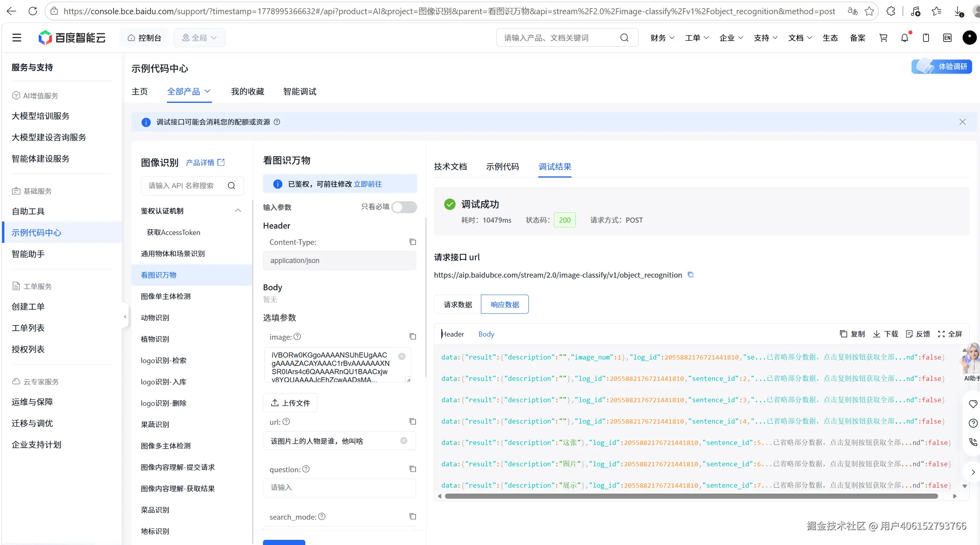
Task: Open the 产品详情 link
Action: 205,163
